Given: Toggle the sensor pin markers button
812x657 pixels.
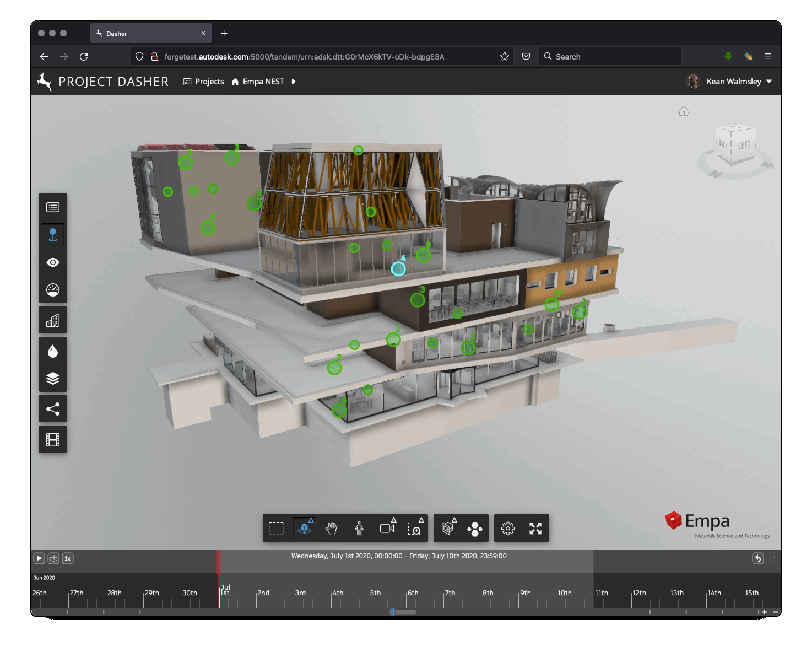Looking at the screenshot, I should [x=53, y=235].
